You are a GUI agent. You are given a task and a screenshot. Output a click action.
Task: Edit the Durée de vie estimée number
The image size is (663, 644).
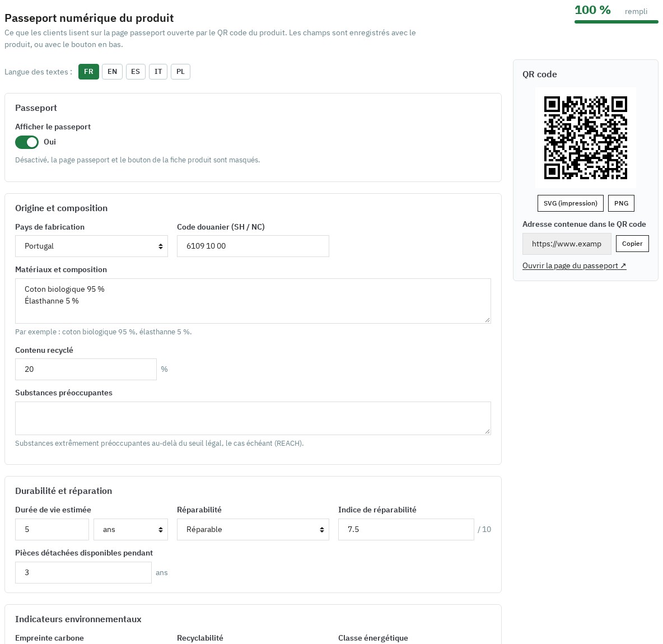click(52, 529)
